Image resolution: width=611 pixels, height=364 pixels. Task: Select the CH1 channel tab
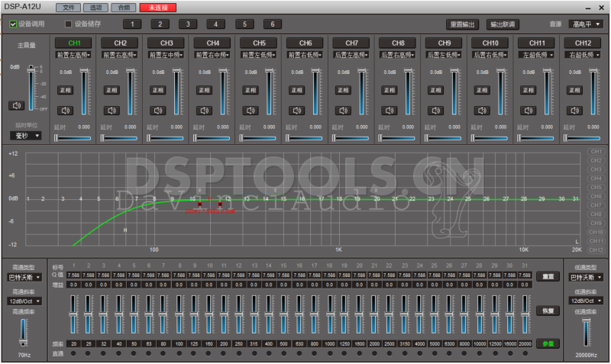(73, 43)
